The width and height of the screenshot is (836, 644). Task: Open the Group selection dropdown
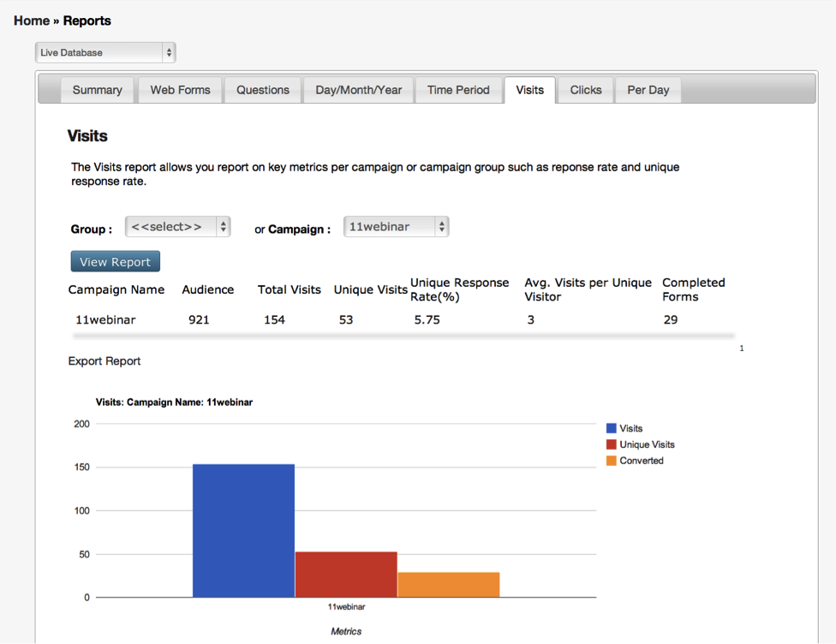click(x=177, y=227)
